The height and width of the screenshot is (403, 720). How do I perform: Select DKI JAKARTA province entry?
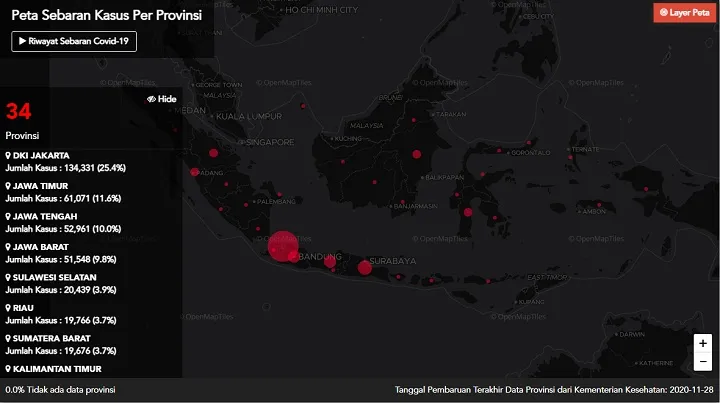(x=66, y=162)
